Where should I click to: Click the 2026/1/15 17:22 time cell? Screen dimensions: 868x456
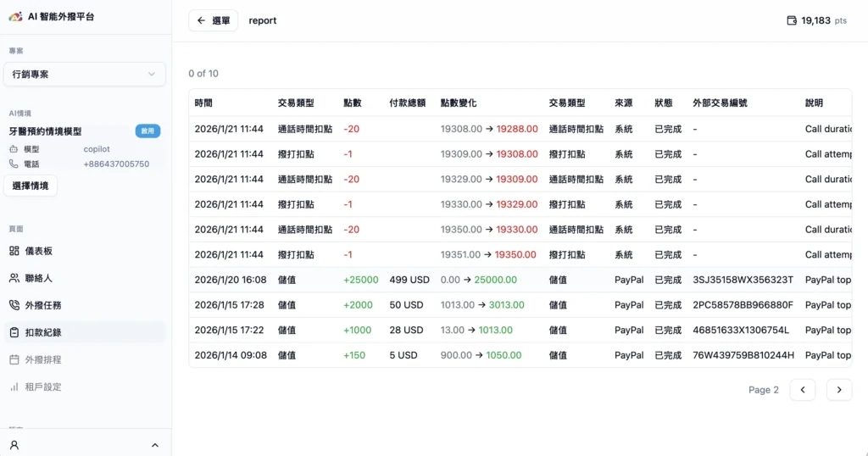229,331
